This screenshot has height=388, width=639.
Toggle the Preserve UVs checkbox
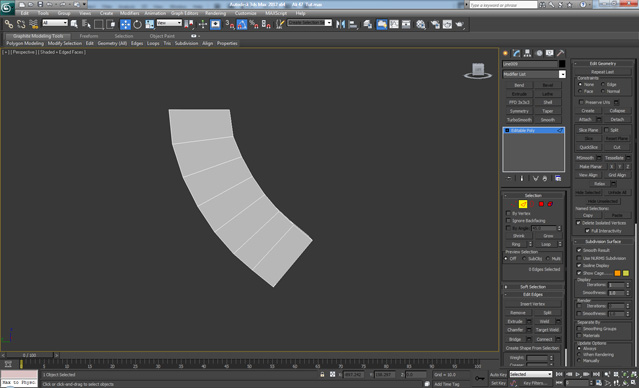click(582, 102)
